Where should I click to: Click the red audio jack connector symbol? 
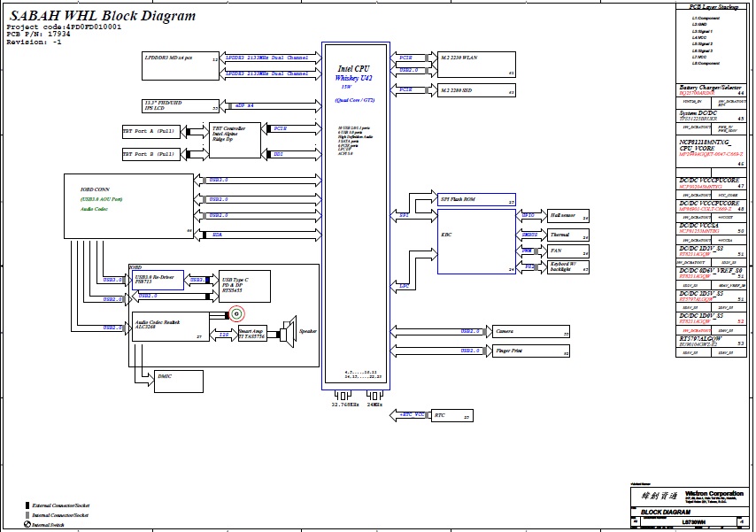pos(236,313)
